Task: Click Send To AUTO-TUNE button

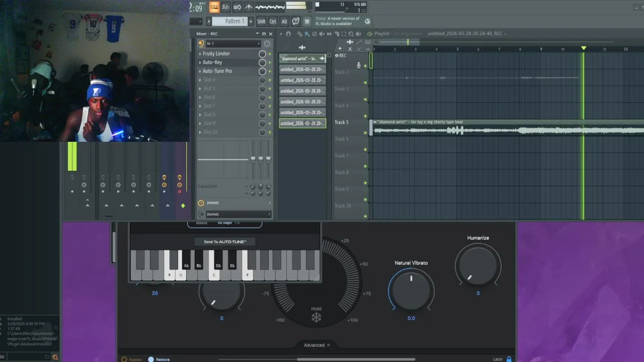Action: point(225,242)
